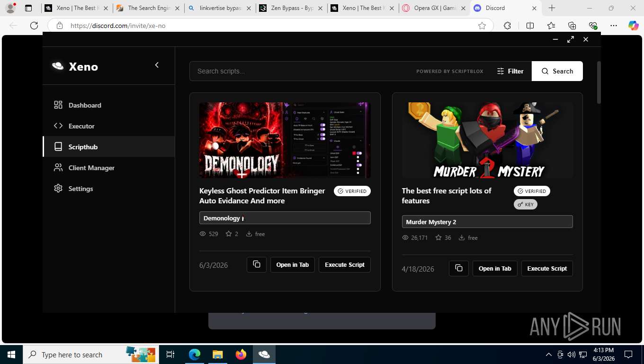Click the browser address bar URL
The width and height of the screenshot is (644, 364).
tap(118, 26)
